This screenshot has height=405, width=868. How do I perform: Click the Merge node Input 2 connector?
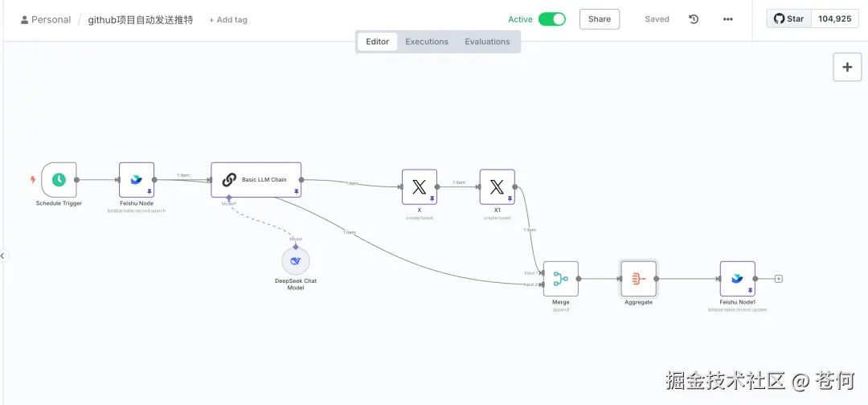[542, 284]
